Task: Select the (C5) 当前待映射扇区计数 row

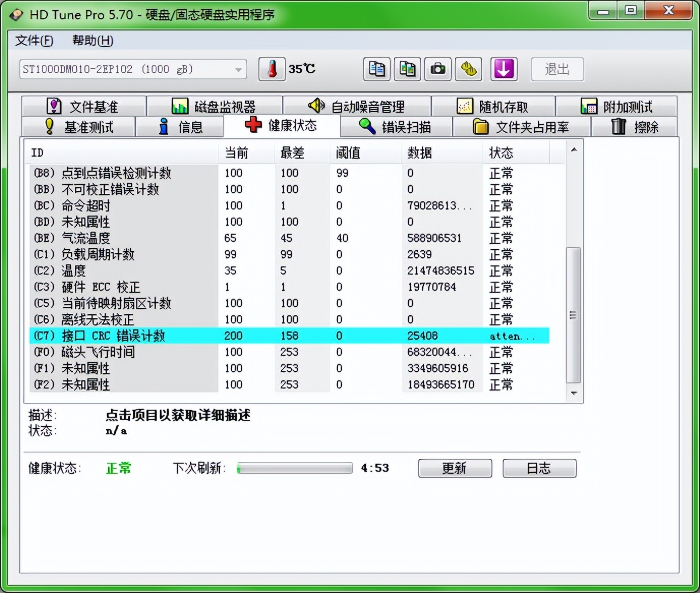Action: (289, 303)
